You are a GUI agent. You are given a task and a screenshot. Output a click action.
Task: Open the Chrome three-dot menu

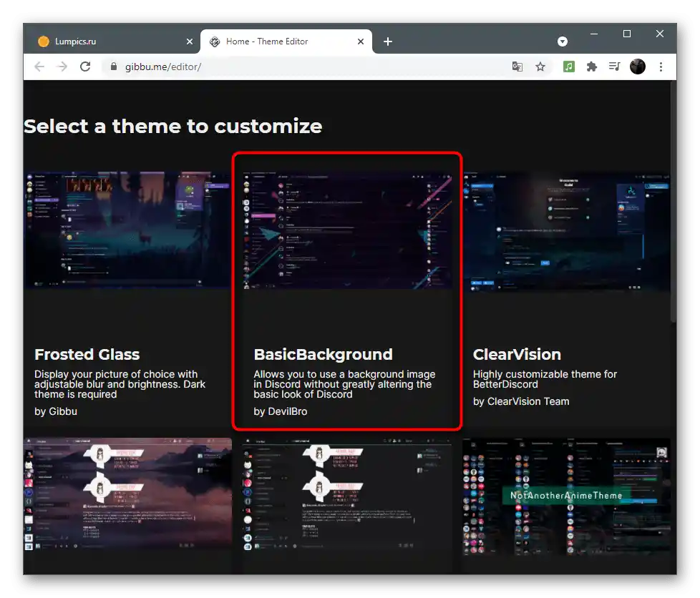[661, 67]
